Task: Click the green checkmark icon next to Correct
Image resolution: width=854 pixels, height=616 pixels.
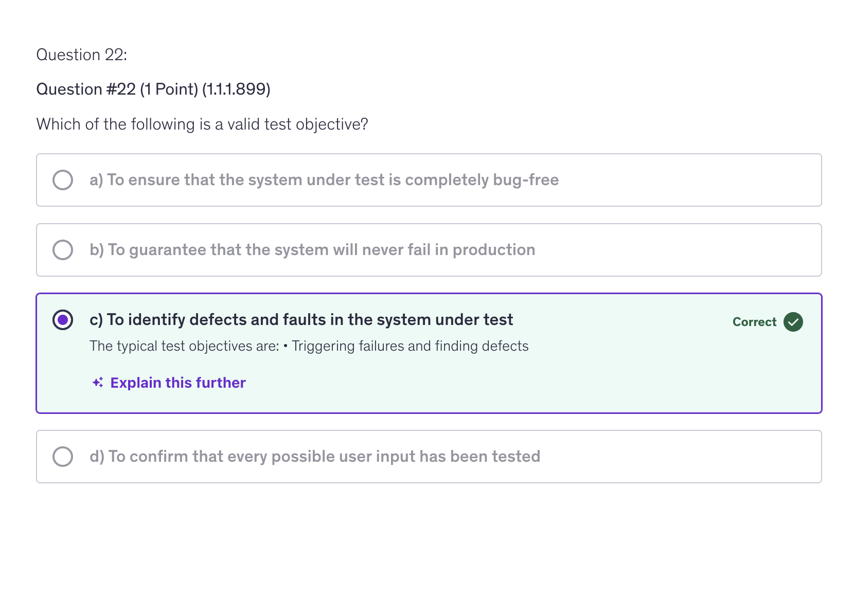Action: [793, 322]
